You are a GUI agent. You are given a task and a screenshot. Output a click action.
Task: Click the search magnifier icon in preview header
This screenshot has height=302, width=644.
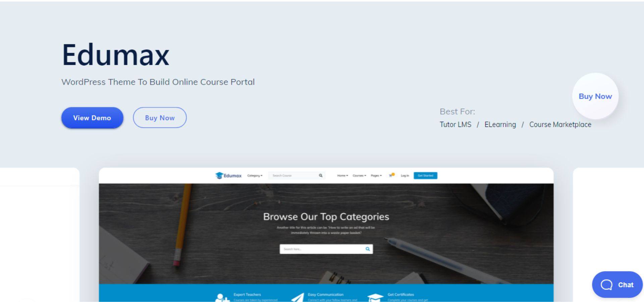coord(321,175)
